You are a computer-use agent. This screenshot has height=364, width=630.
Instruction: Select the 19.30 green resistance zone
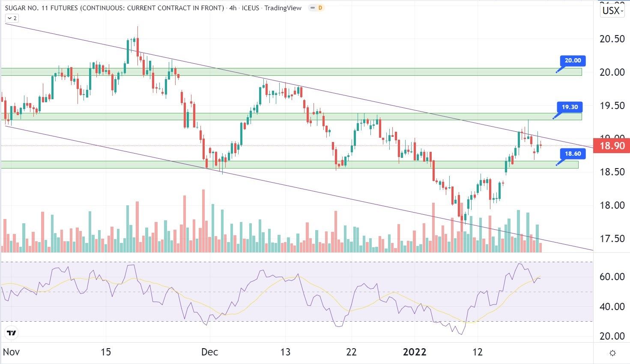click(x=291, y=116)
